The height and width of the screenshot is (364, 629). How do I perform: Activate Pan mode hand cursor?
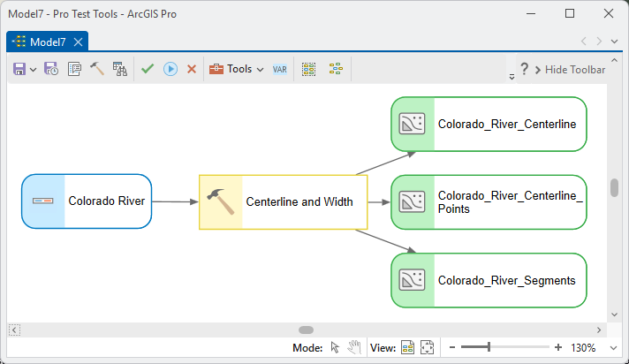[354, 347]
